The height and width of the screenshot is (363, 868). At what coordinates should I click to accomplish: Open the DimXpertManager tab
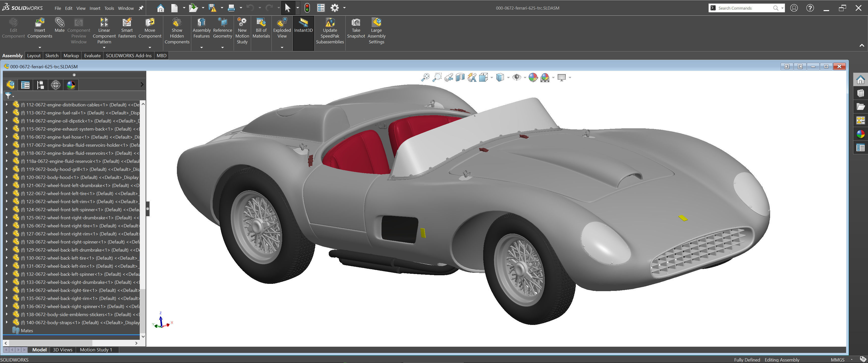pos(56,85)
